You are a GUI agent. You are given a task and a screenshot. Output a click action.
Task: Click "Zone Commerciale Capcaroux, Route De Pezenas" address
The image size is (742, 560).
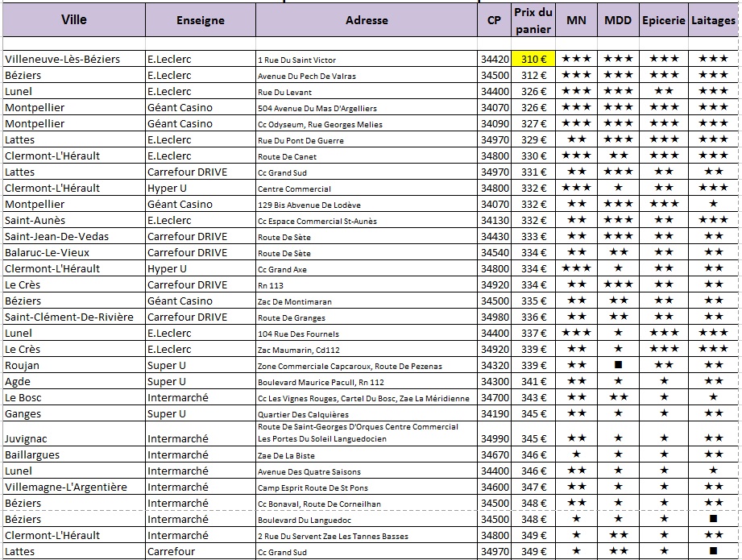[x=367, y=365]
